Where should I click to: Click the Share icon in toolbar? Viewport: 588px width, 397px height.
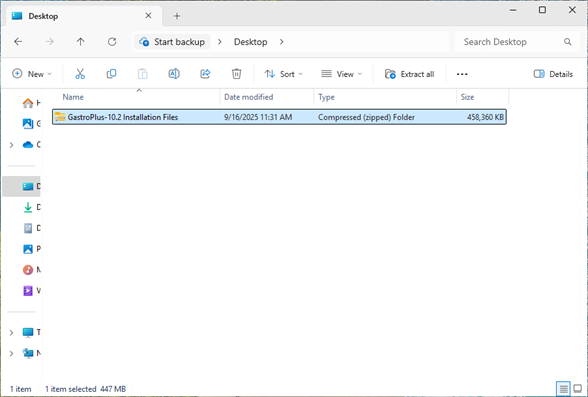pyautogui.click(x=205, y=74)
